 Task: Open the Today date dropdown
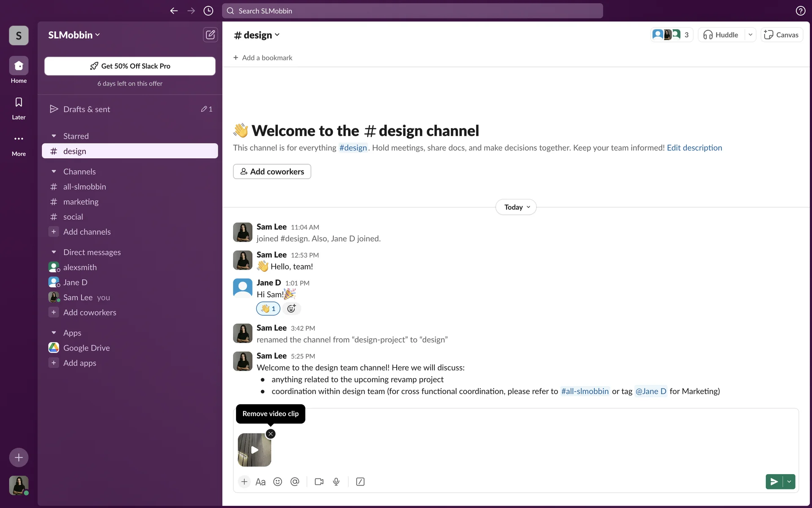click(516, 207)
